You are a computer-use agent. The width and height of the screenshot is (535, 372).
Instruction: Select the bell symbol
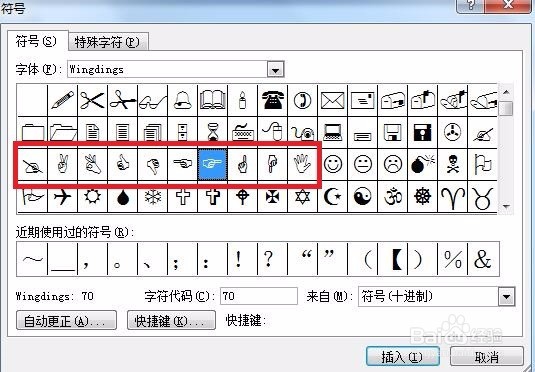pos(183,100)
